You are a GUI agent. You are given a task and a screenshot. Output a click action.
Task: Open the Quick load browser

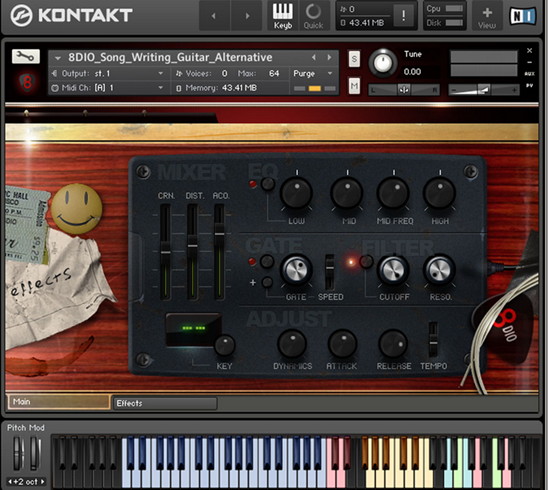[x=313, y=15]
